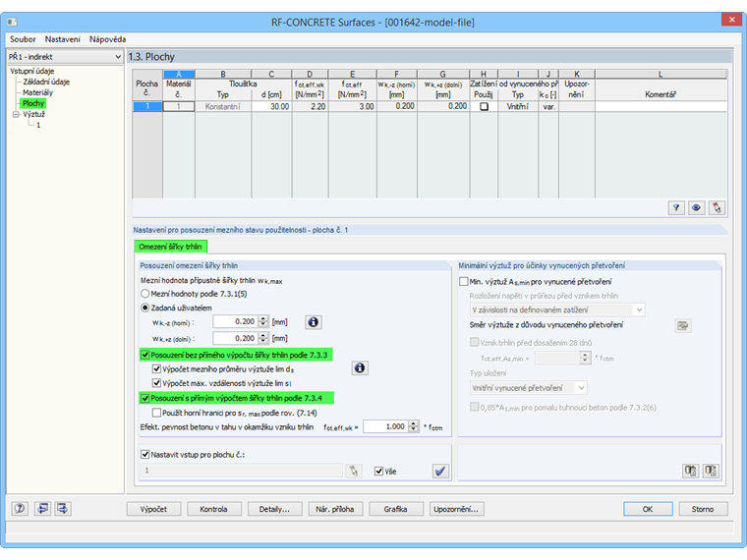Open info icon next to wk,-z field
Image resolution: width=747 pixels, height=560 pixels.
pos(313,322)
